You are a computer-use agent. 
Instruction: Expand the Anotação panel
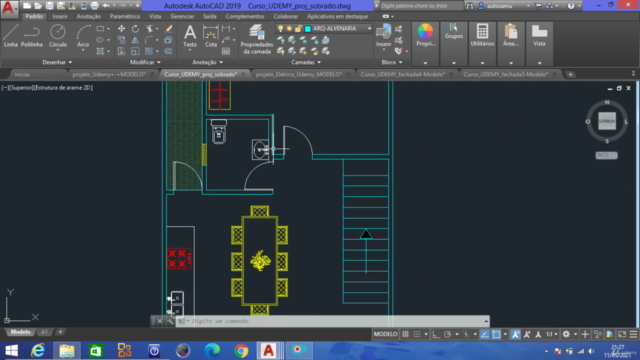(x=207, y=62)
